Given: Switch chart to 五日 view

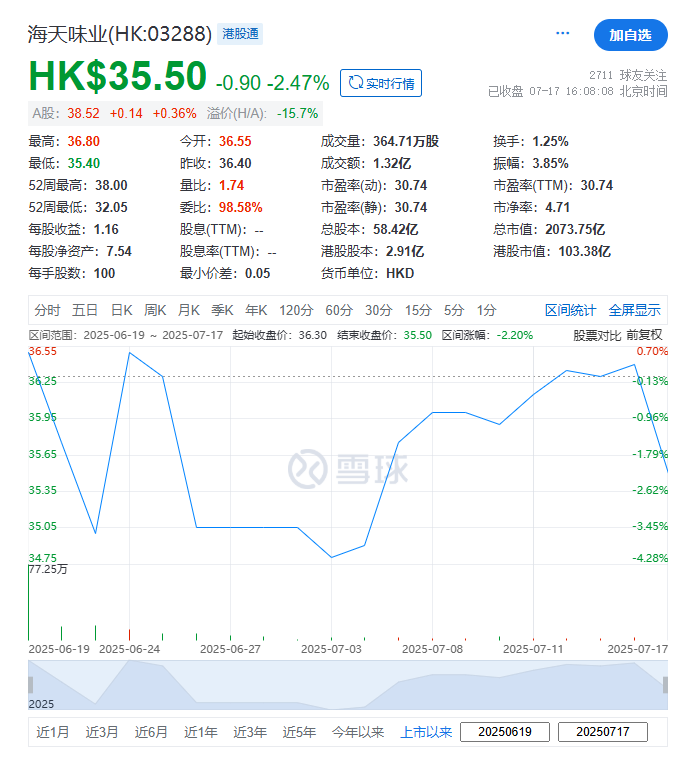Looking at the screenshot, I should [85, 310].
